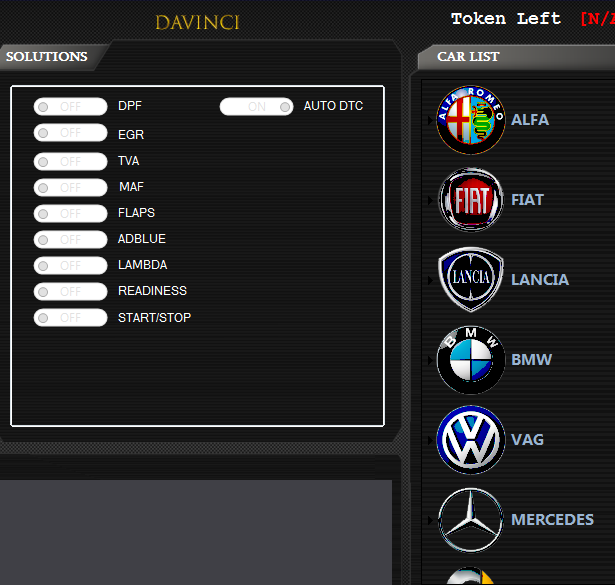Expand the BMW tree arrow
615x585 pixels.
(430, 360)
